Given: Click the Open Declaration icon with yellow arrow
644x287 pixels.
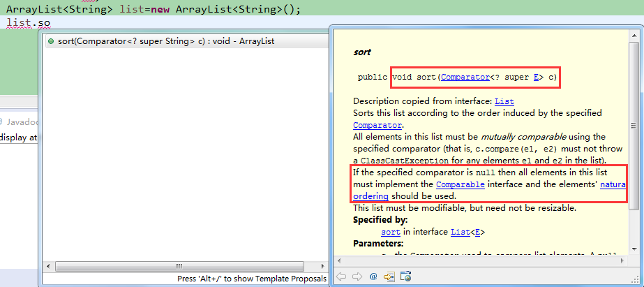Looking at the screenshot, I should coord(389,277).
